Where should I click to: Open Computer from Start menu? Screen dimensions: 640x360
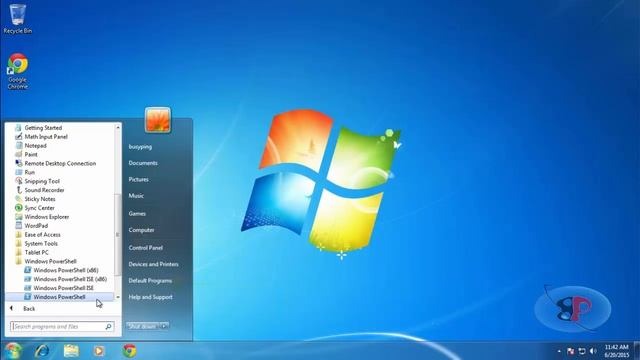[x=142, y=230]
